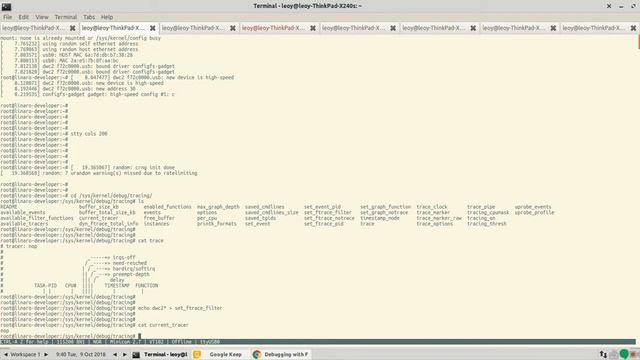The height and width of the screenshot is (360, 640).
Task: Click the Chrome icon in taskbar
Action: (x=256, y=354)
